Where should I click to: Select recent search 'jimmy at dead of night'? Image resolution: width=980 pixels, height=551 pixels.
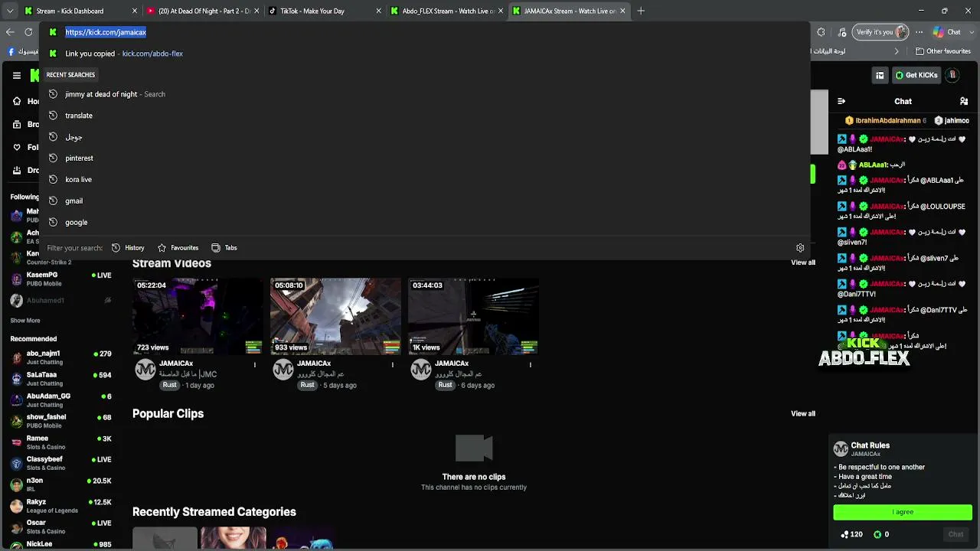coord(425,94)
